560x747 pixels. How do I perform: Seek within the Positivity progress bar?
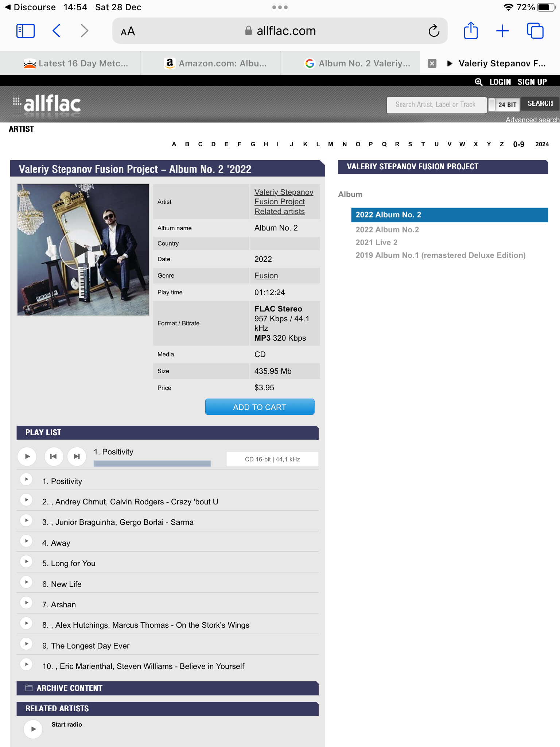click(152, 464)
